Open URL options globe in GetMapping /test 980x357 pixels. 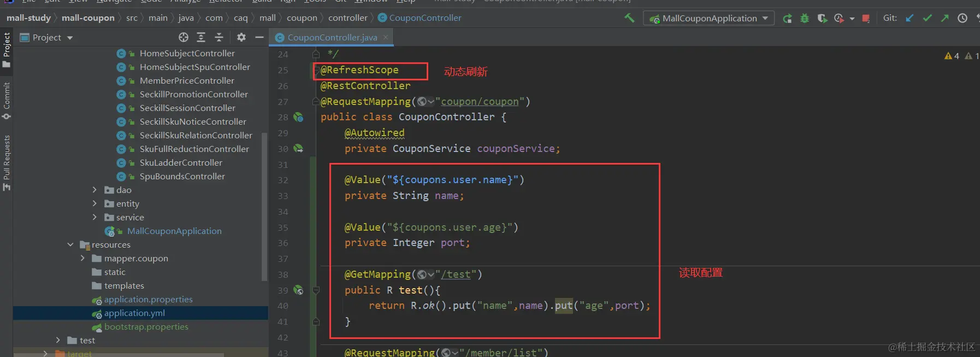(426, 274)
